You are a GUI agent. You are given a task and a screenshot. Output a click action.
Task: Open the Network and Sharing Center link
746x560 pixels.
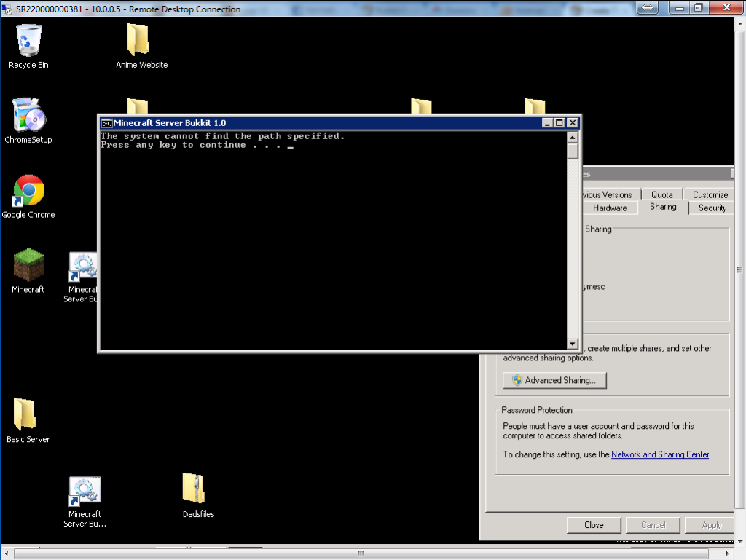(659, 454)
